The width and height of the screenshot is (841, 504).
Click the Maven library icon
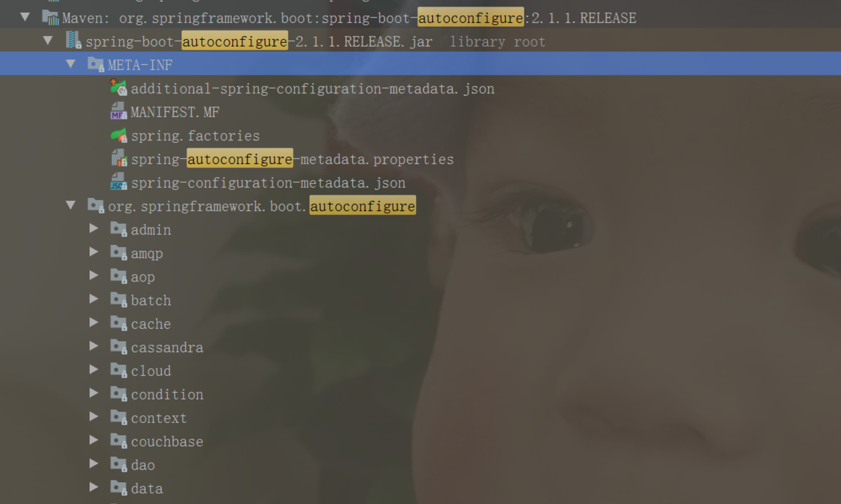click(51, 18)
